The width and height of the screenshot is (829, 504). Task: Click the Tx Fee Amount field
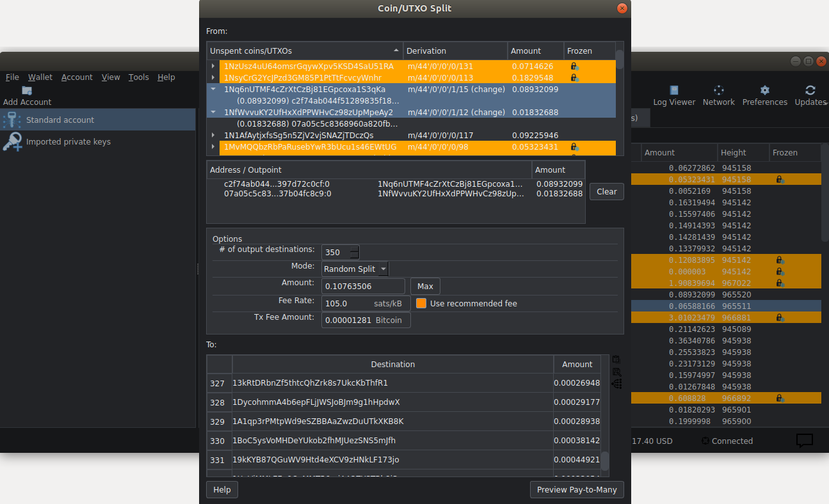[x=366, y=320]
